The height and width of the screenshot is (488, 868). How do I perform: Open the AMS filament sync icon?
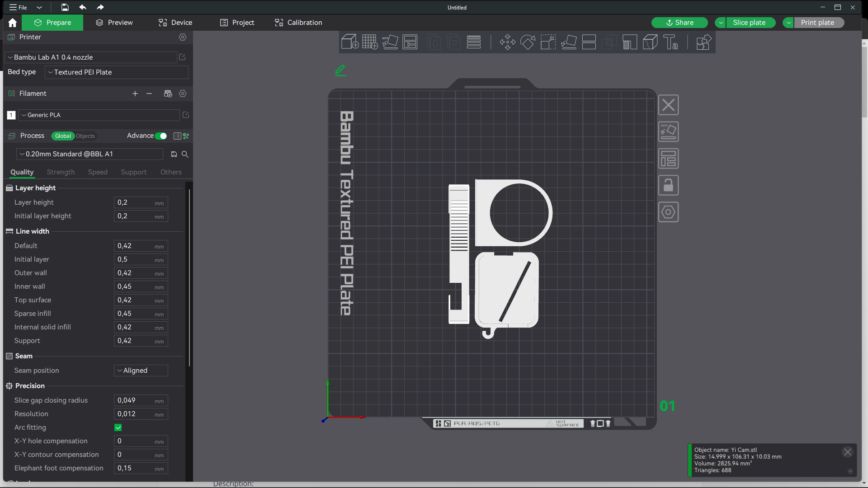(168, 94)
